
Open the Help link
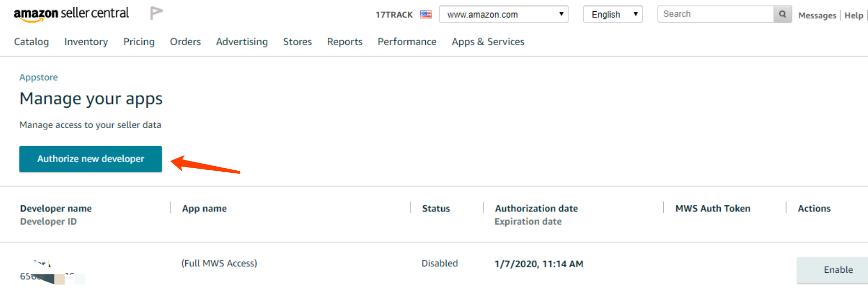coord(854,15)
